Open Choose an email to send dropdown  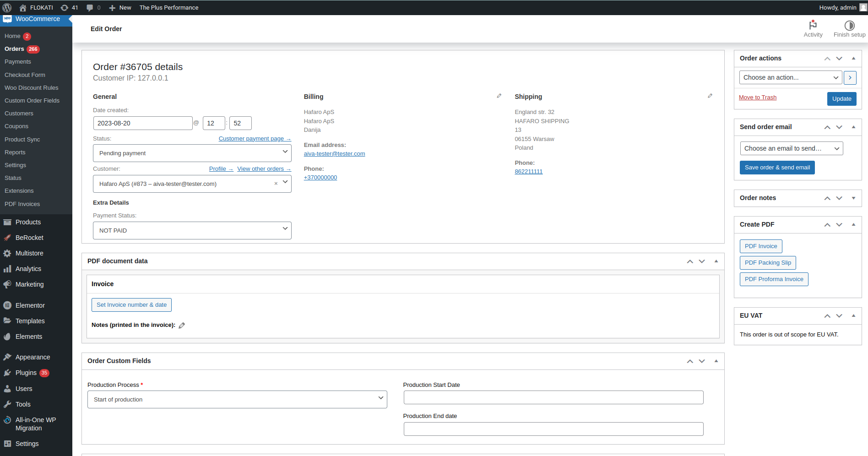pyautogui.click(x=792, y=148)
